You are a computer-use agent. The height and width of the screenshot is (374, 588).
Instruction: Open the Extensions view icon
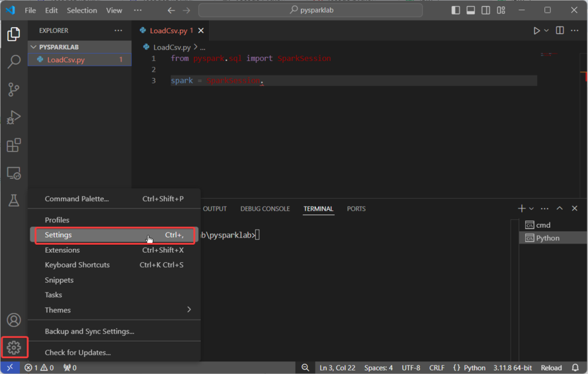(13, 145)
